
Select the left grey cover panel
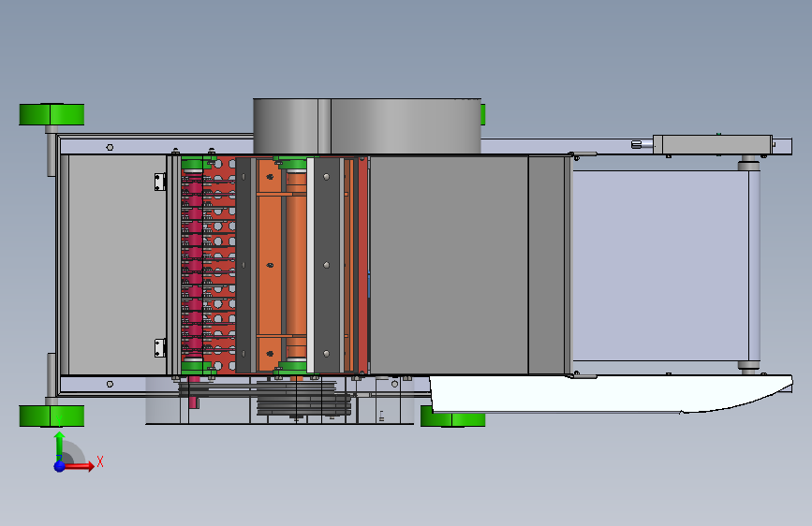(x=117, y=265)
